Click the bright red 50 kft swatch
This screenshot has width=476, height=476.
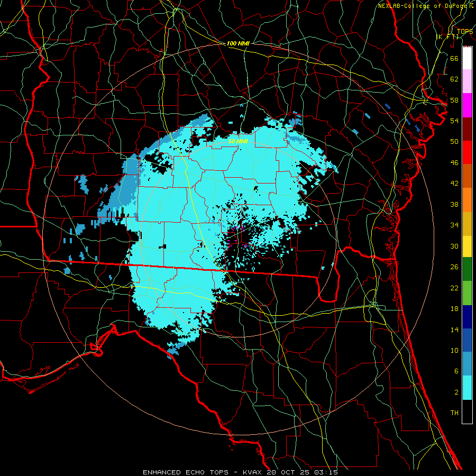467,152
